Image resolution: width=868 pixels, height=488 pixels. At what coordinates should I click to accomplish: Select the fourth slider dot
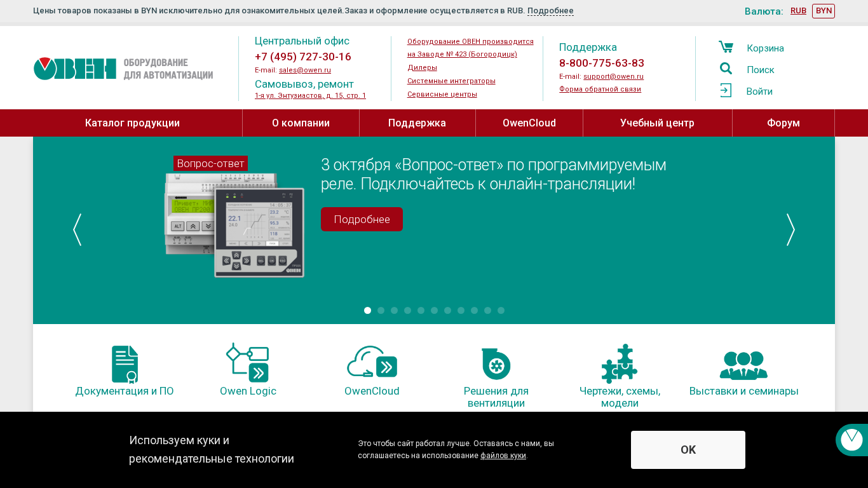click(x=407, y=310)
